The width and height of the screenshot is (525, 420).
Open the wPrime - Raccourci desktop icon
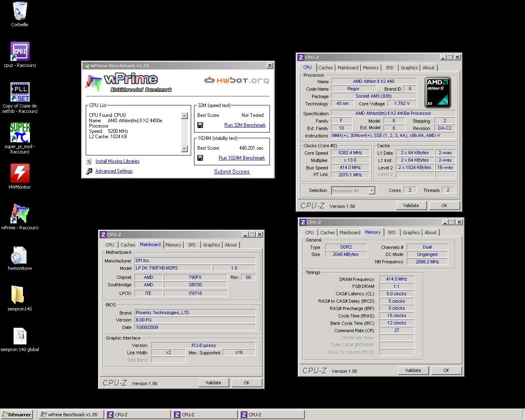(x=20, y=214)
